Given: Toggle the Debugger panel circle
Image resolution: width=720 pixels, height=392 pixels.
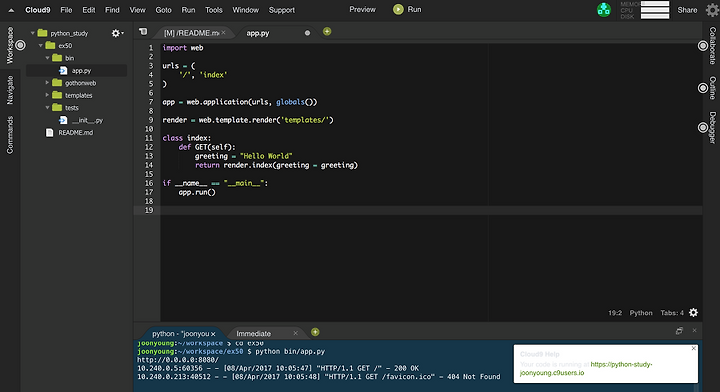Looking at the screenshot, I should tap(703, 127).
